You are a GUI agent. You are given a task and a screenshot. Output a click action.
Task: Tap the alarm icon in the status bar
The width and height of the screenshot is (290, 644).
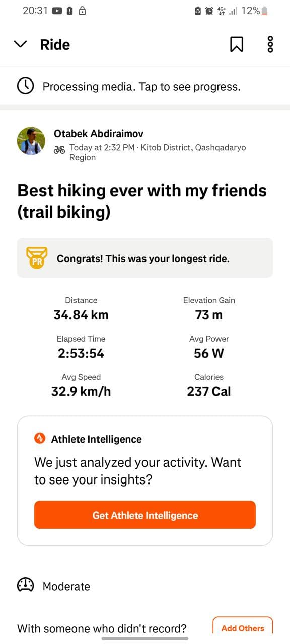click(x=209, y=11)
